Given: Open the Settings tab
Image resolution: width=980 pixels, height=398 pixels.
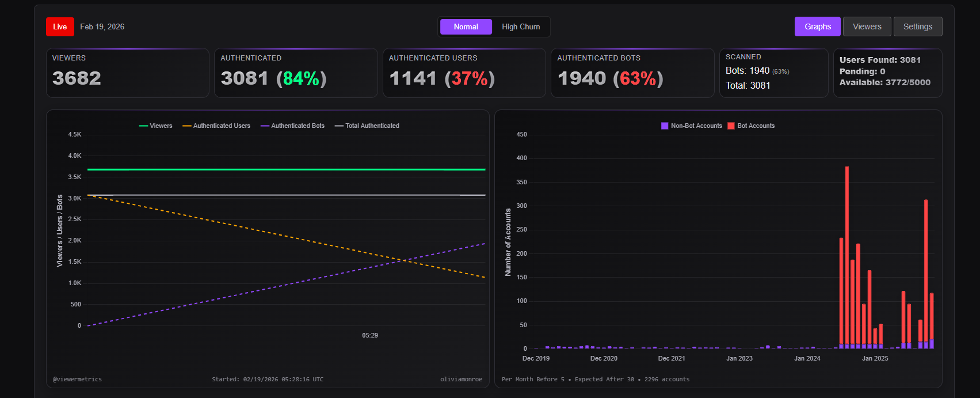Looking at the screenshot, I should (x=917, y=26).
